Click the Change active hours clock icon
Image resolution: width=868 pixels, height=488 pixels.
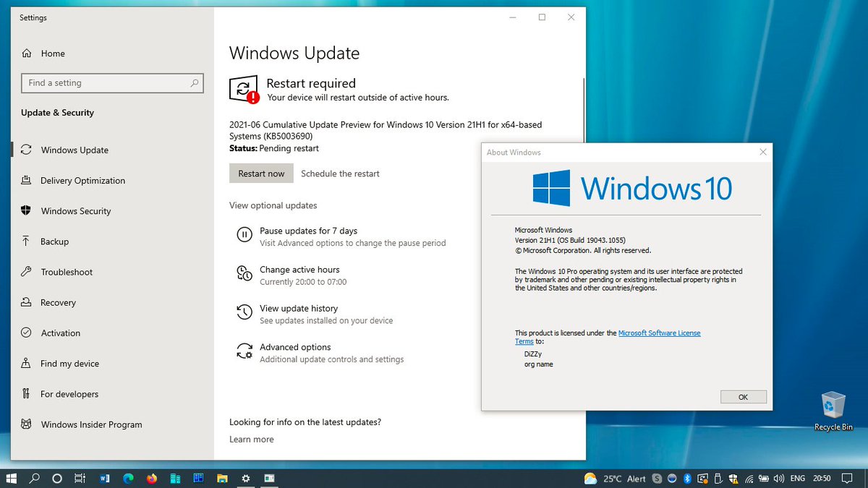coord(244,273)
